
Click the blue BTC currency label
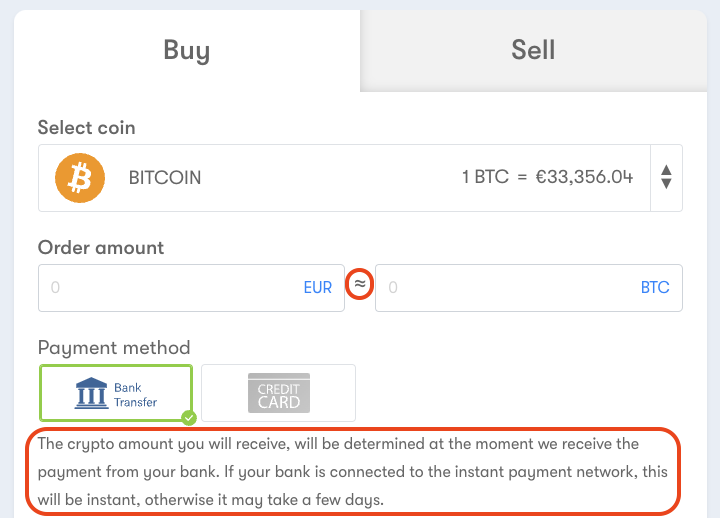pyautogui.click(x=655, y=287)
